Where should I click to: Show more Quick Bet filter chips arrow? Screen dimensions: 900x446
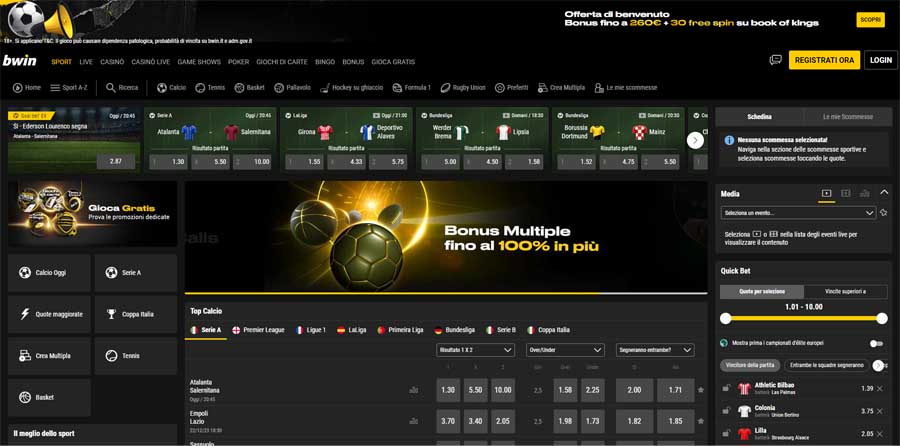(878, 365)
